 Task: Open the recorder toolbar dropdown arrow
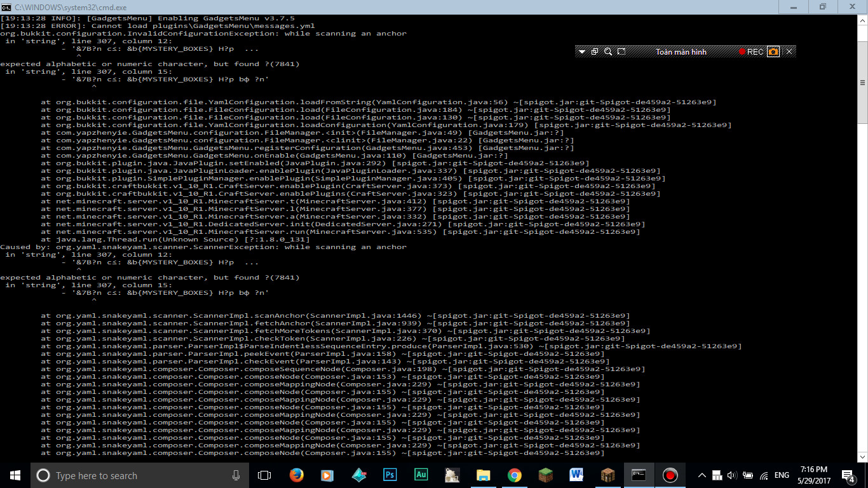[x=582, y=51]
